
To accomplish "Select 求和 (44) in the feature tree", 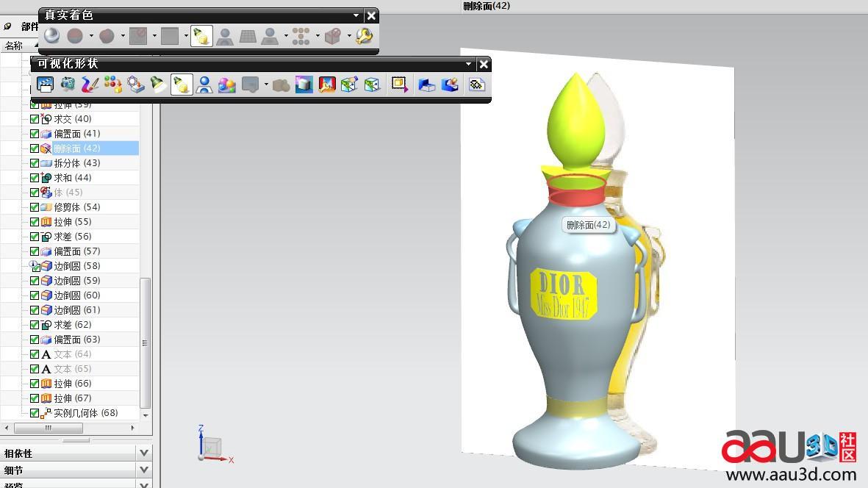I will pos(73,178).
